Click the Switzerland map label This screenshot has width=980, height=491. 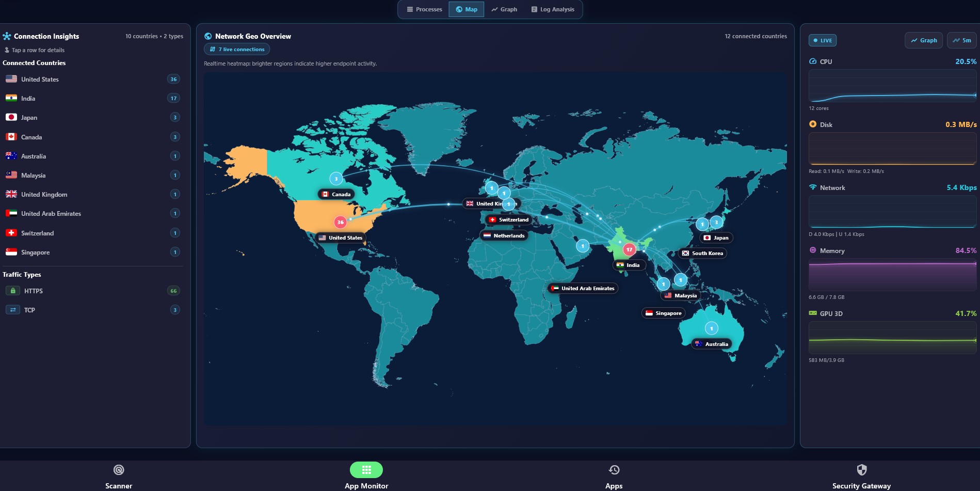(509, 219)
